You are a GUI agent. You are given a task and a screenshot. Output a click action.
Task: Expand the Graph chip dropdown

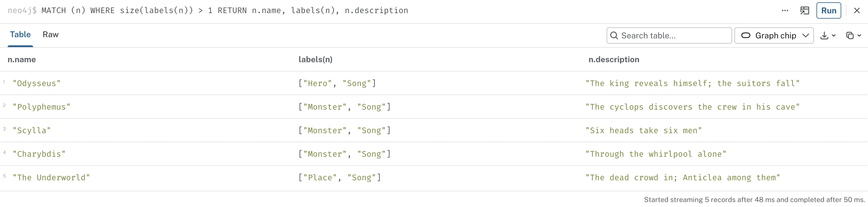pyautogui.click(x=805, y=35)
